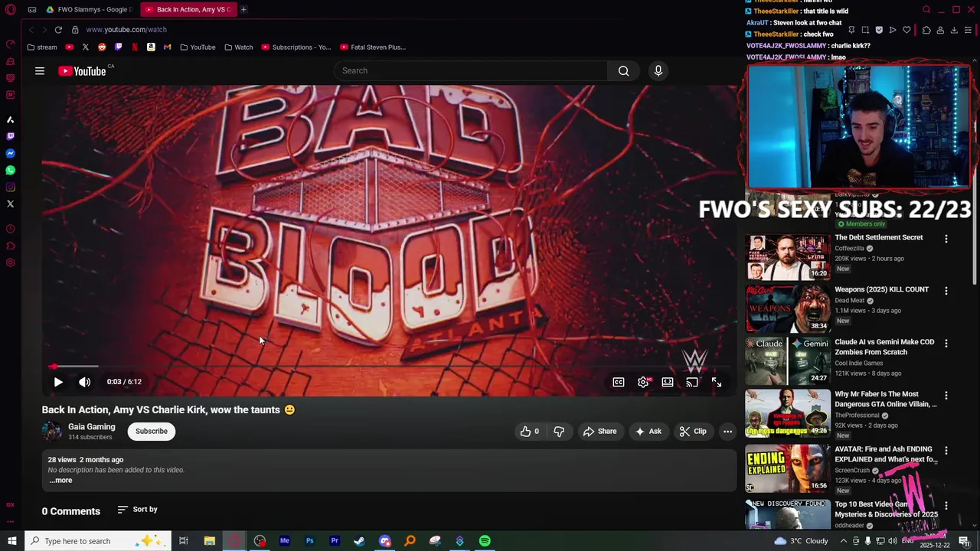Open options for Why Mr Faber video
Screen dimensions: 980x551
[946, 396]
